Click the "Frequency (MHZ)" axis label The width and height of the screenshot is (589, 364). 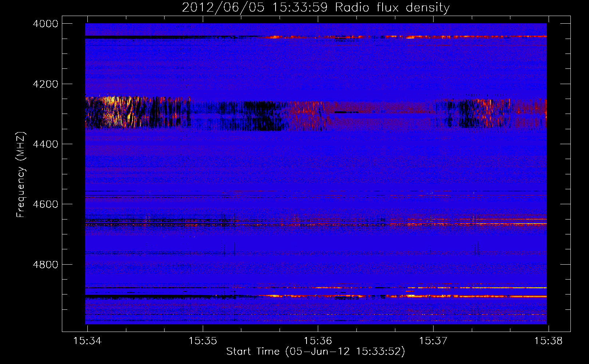[x=21, y=175]
